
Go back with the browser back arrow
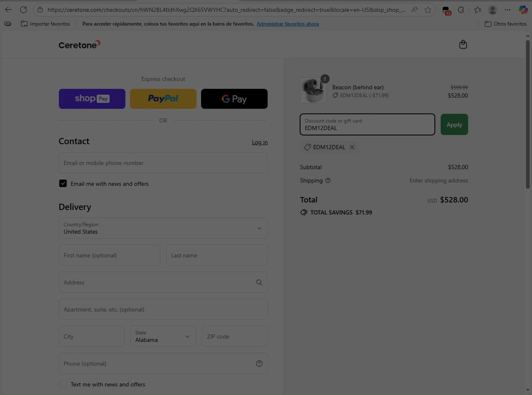tap(8, 10)
